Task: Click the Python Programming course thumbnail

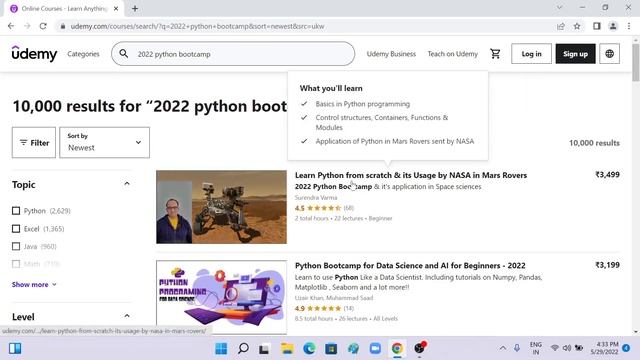Action: 221,297
